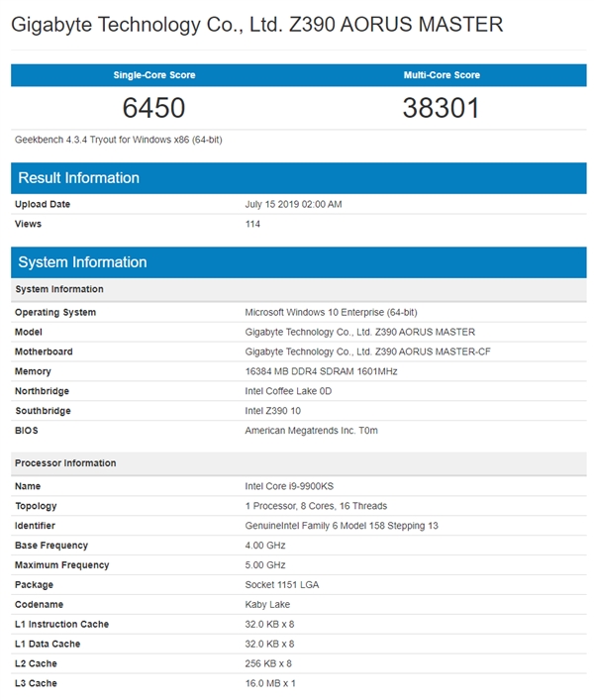
Task: Select the Motherboard value Z390 AORUS MASTER-CF
Action: point(367,351)
